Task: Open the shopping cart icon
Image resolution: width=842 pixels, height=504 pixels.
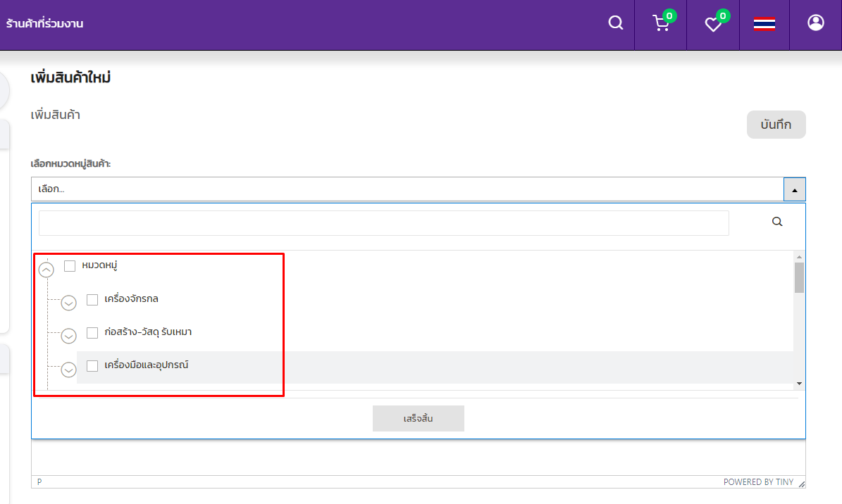Action: click(x=661, y=24)
